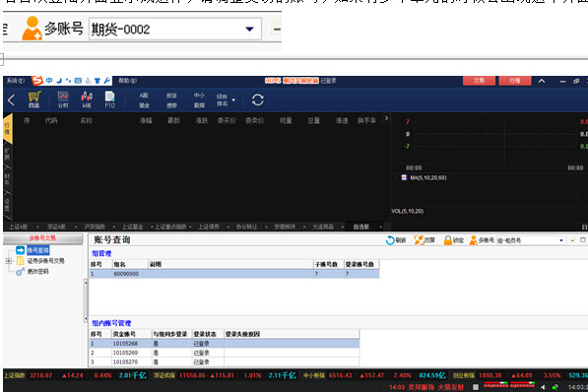The width and height of the screenshot is (588, 392).
Task: Open the IME soft keyboard icon
Action: pyautogui.click(x=78, y=81)
